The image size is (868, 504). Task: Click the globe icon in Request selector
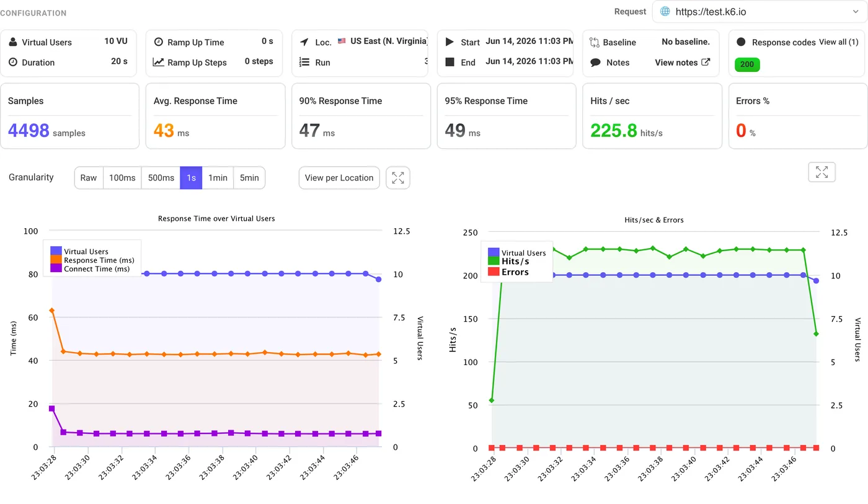coord(665,11)
